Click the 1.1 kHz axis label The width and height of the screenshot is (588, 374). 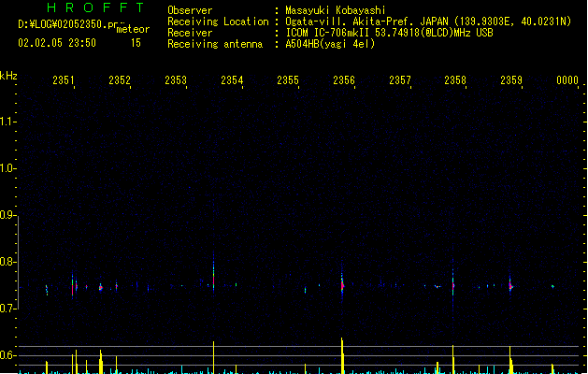[7, 122]
